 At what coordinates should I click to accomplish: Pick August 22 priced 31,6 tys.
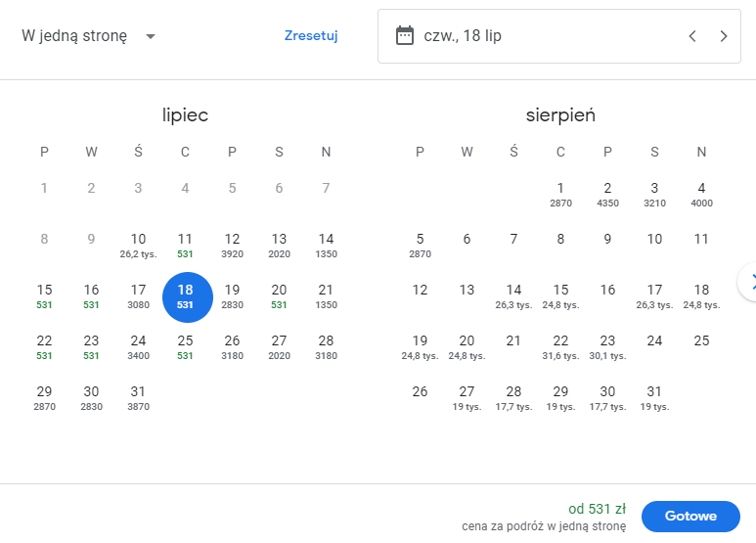pyautogui.click(x=560, y=347)
